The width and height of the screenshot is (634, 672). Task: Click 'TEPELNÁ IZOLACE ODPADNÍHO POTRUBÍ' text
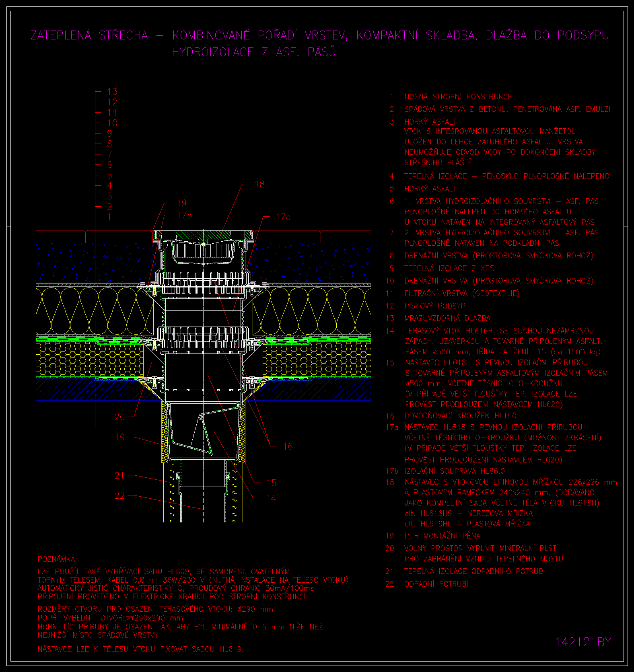pos(475,571)
